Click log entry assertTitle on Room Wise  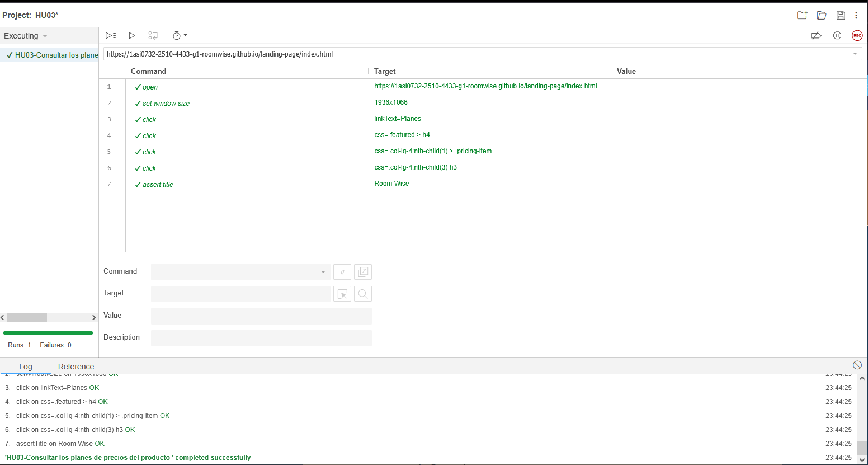pos(60,444)
